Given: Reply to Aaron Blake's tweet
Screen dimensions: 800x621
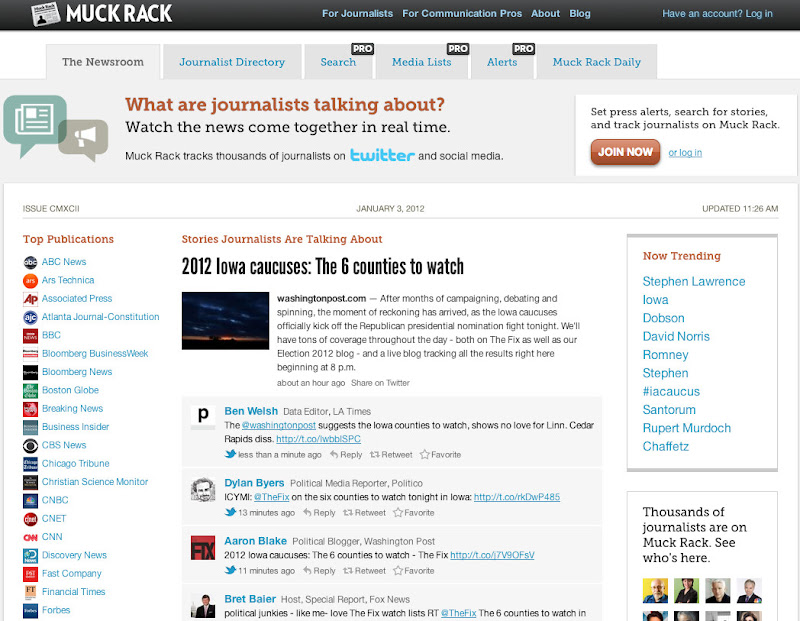Looking at the screenshot, I should coord(319,571).
